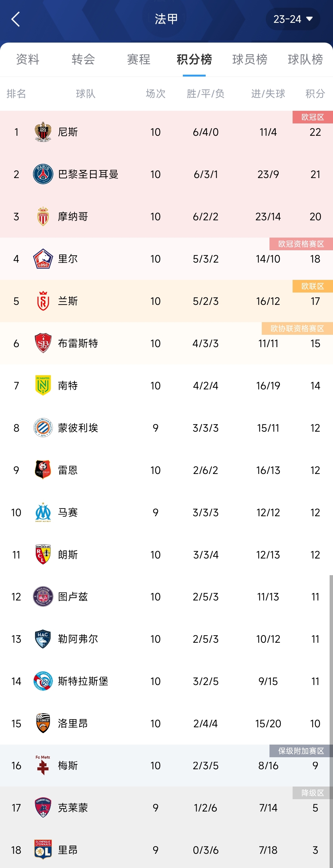Screen dimensions: 333x868
Task: Switch to the 资料 tab
Action: coord(28,59)
